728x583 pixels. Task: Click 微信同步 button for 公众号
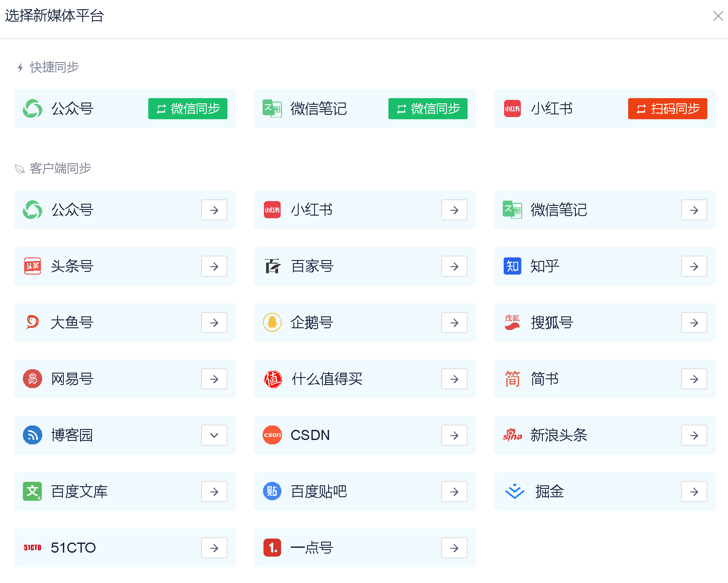188,109
